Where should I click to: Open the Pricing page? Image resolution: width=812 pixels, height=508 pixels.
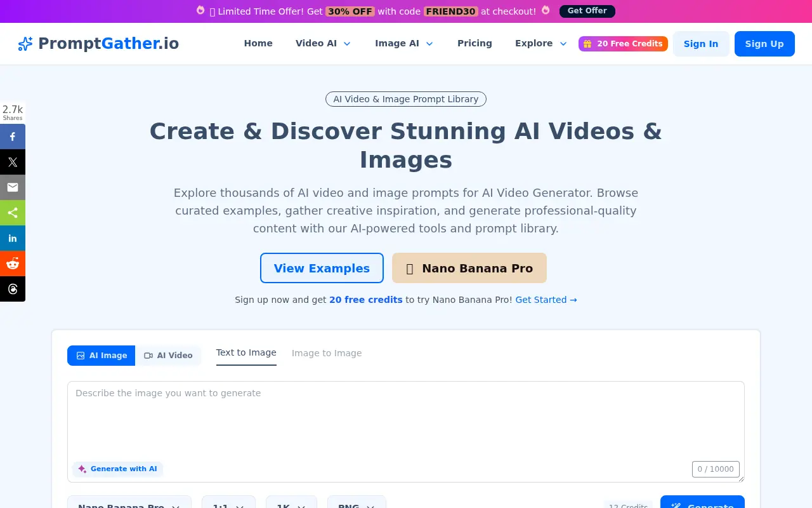[x=475, y=43]
